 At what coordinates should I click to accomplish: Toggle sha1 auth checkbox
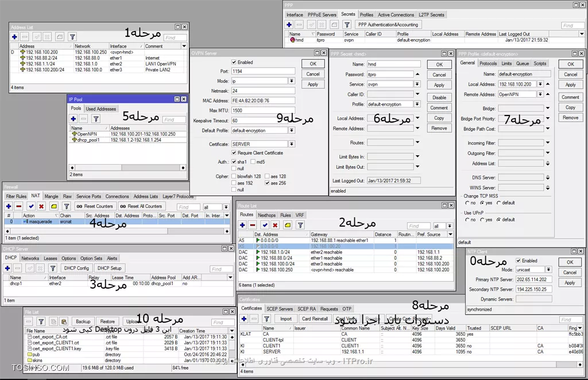coord(234,162)
